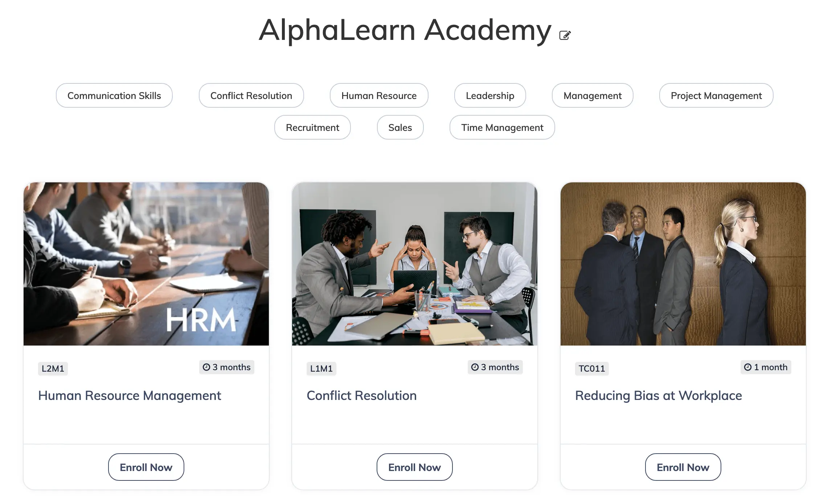Viewport: 828px width, 504px height.
Task: Enroll in Human Resource Management course
Action: pos(146,467)
